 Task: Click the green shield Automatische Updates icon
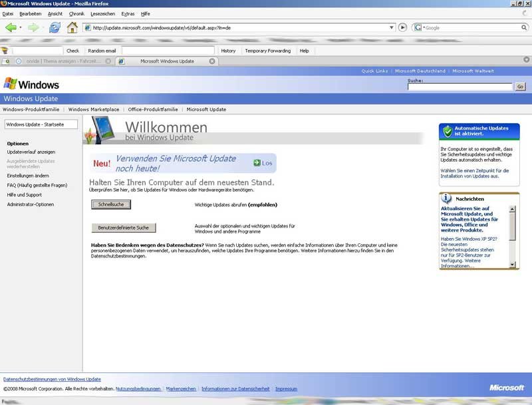pos(448,131)
